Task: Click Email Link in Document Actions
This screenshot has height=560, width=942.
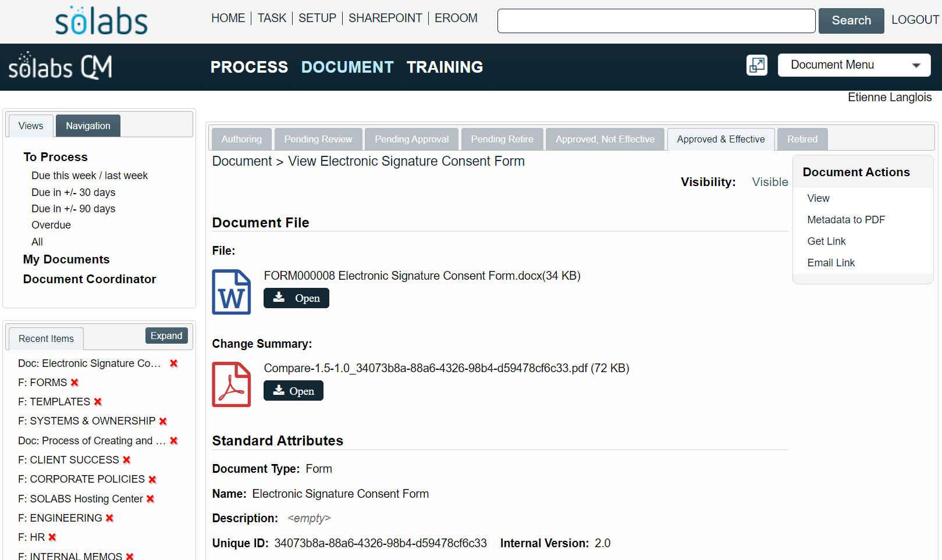Action: [x=831, y=263]
